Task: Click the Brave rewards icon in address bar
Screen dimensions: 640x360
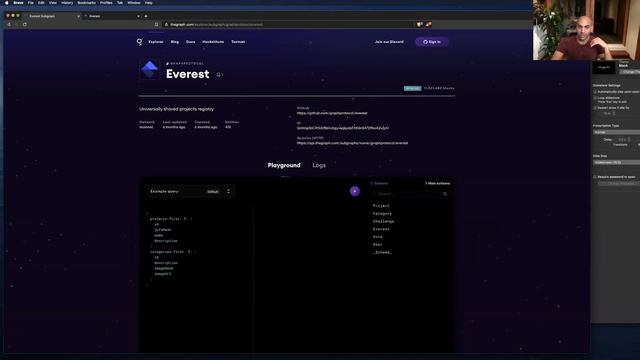Action: tap(428, 24)
